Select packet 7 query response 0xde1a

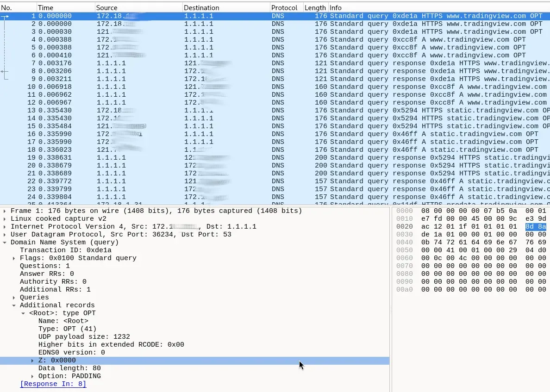(x=275, y=63)
